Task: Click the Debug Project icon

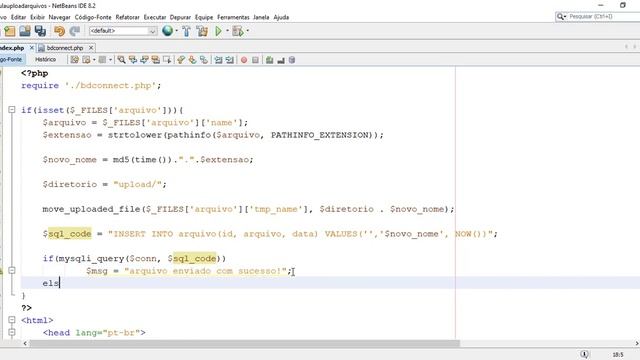Action: click(238, 31)
